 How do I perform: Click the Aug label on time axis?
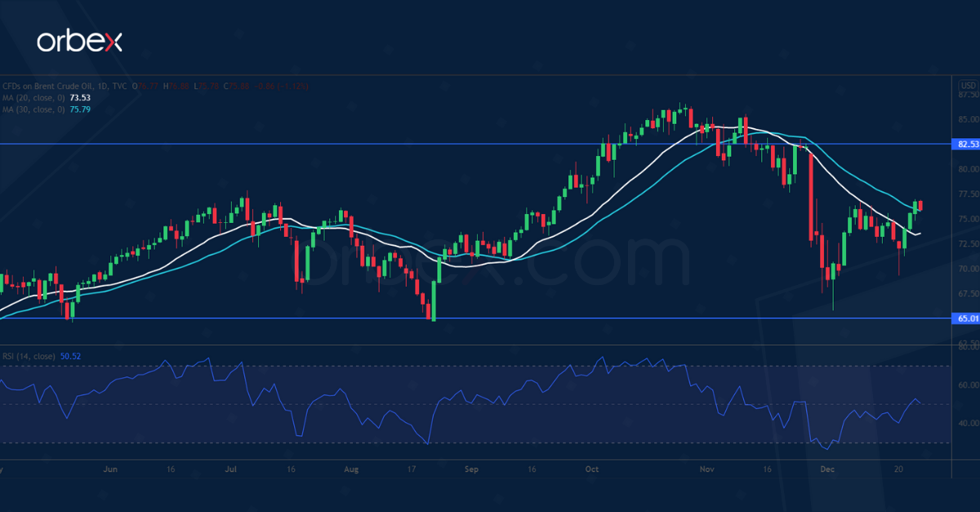[351, 470]
